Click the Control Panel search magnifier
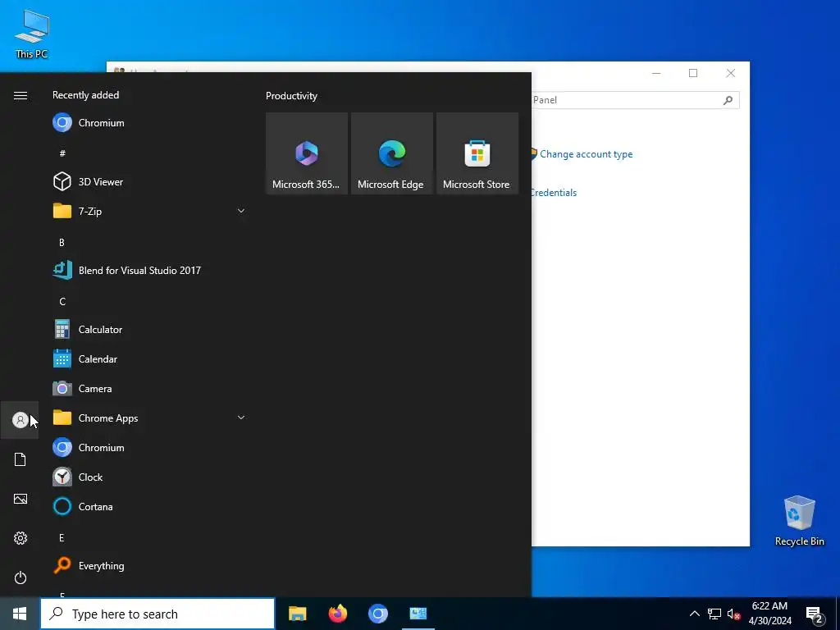 click(x=728, y=100)
